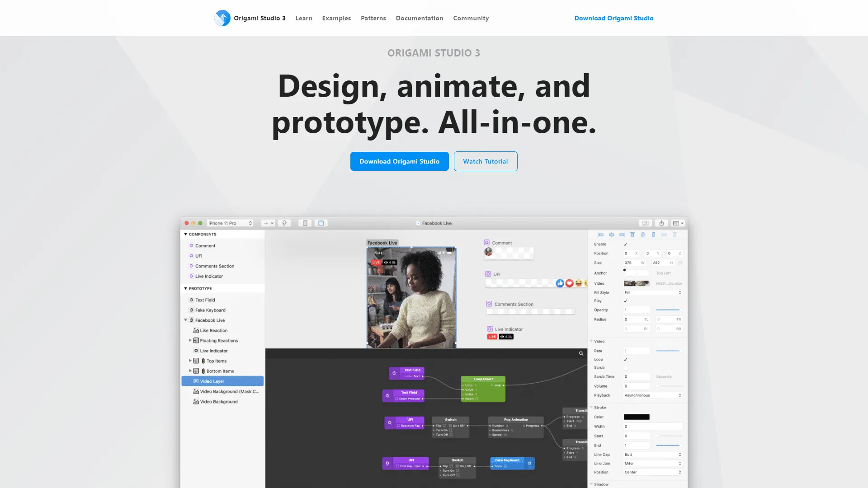This screenshot has height=488, width=868.
Task: Open the Documentation nav item
Action: point(420,18)
